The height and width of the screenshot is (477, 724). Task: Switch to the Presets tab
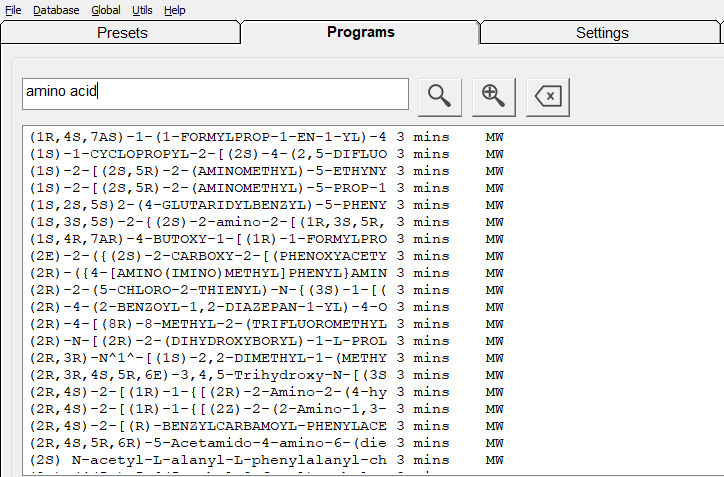point(122,33)
